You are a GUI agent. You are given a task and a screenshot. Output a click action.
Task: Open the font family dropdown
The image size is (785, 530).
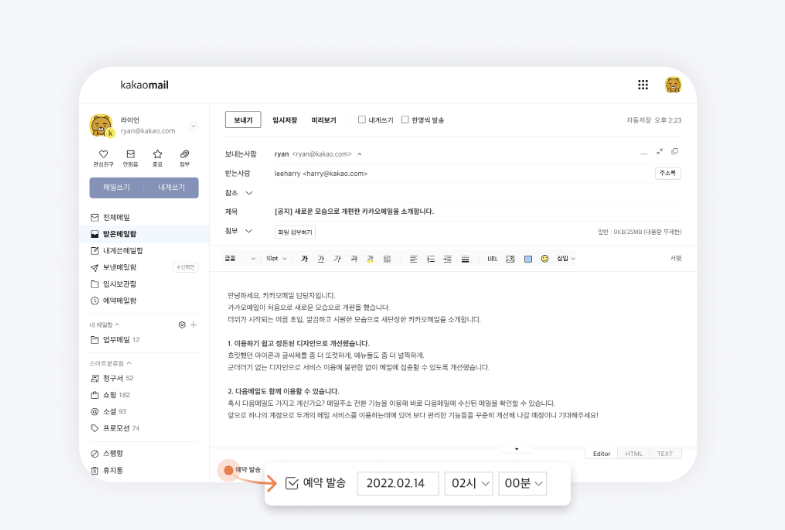tap(240, 259)
